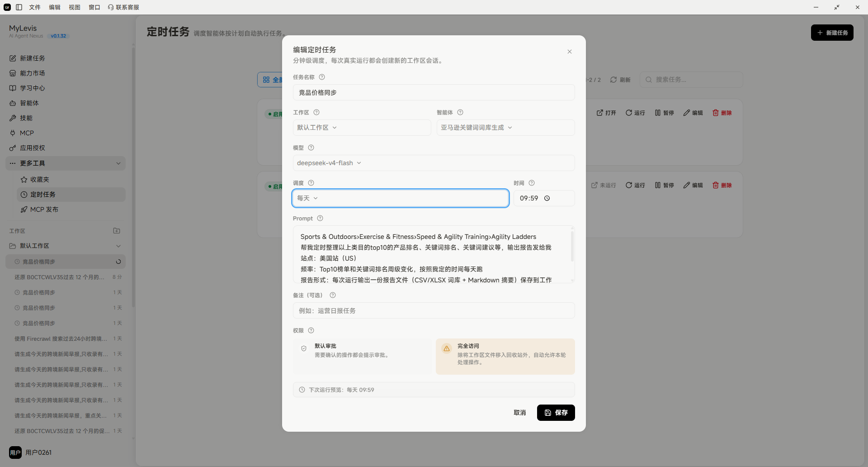Click the clock icon in the time field
This screenshot has height=467, width=868.
[x=547, y=198]
